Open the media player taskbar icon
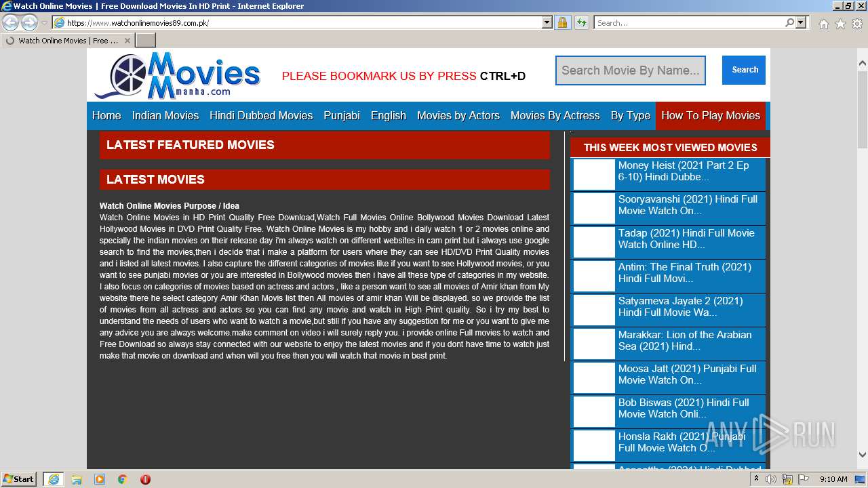This screenshot has height=488, width=868. click(x=100, y=479)
